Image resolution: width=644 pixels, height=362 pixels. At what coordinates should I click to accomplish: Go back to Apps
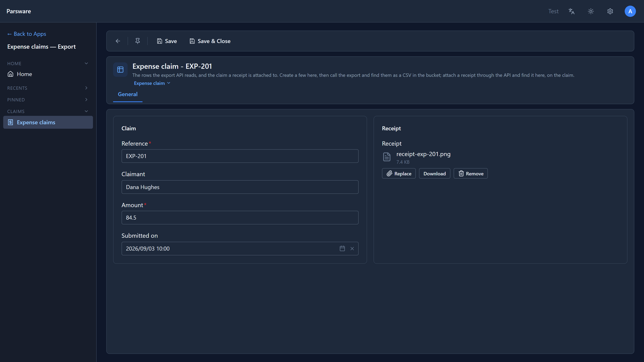pyautogui.click(x=27, y=34)
